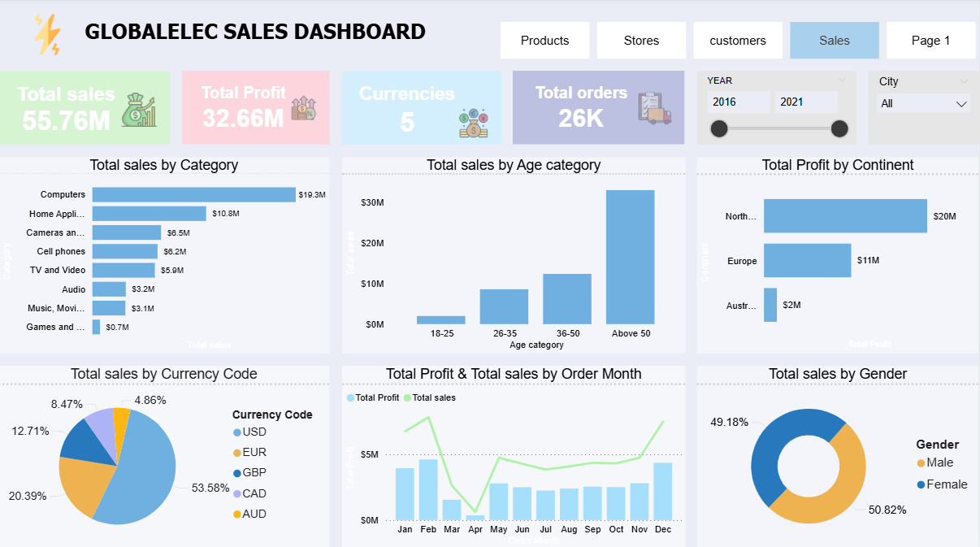Image resolution: width=980 pixels, height=547 pixels.
Task: Open the Stores navigation button
Action: coord(641,40)
